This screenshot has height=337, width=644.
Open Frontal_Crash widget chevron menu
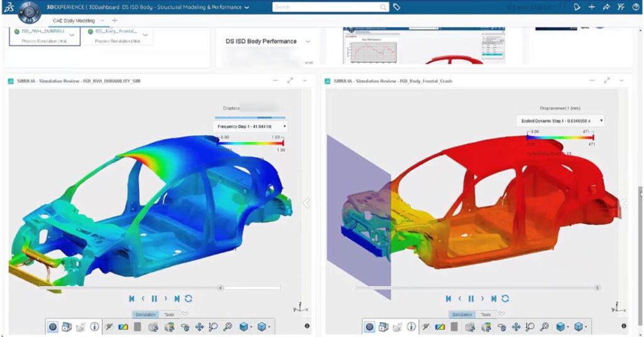tap(621, 80)
